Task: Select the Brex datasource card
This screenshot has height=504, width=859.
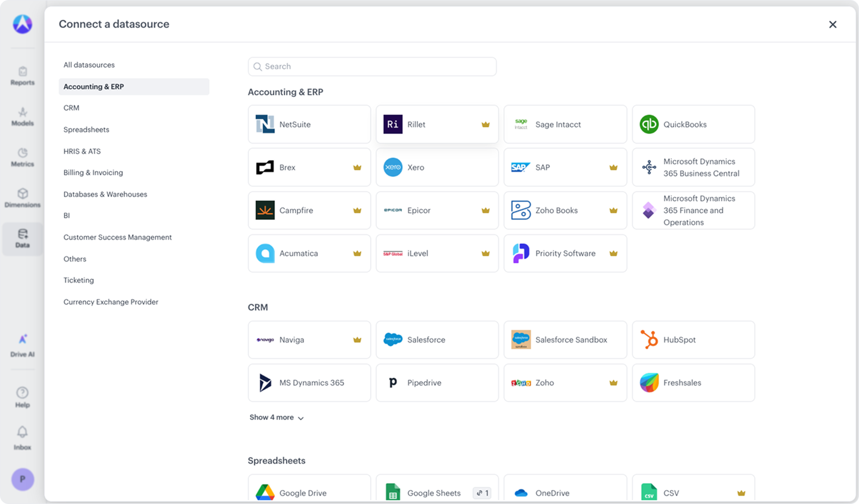Action: (x=309, y=167)
